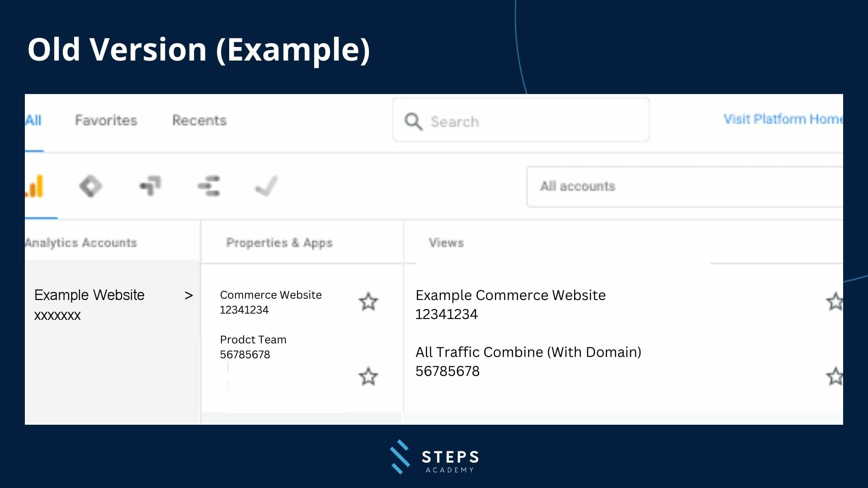The width and height of the screenshot is (868, 488).
Task: Star the Prodct Team property
Action: 368,376
